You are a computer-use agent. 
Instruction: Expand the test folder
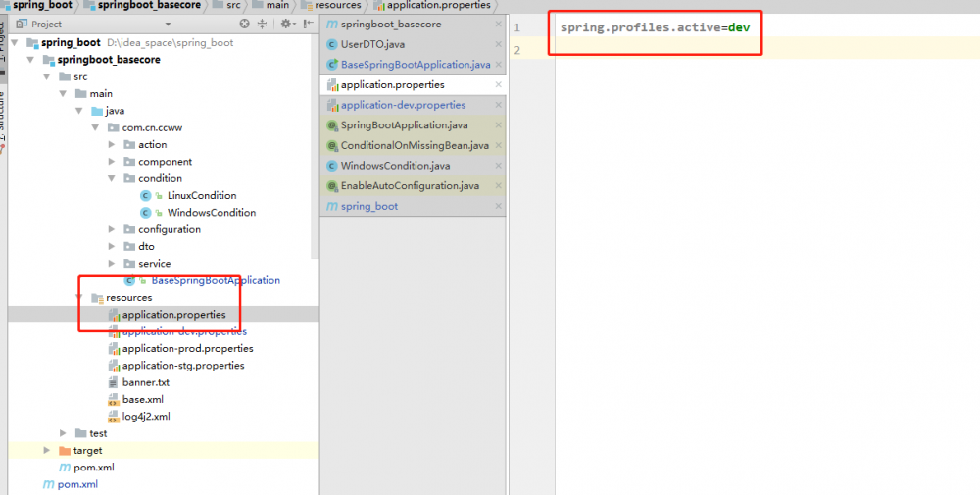click(63, 433)
